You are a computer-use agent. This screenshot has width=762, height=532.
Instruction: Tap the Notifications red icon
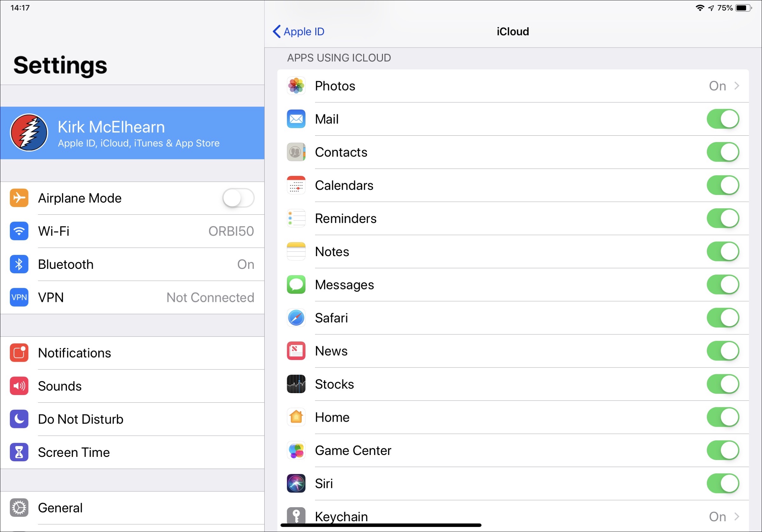point(19,353)
